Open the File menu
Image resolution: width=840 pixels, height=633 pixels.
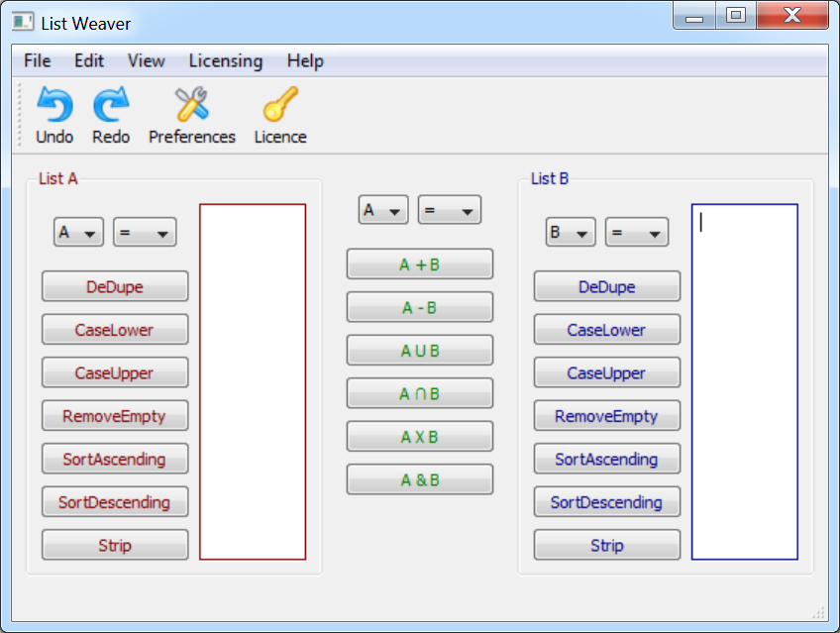tap(37, 61)
